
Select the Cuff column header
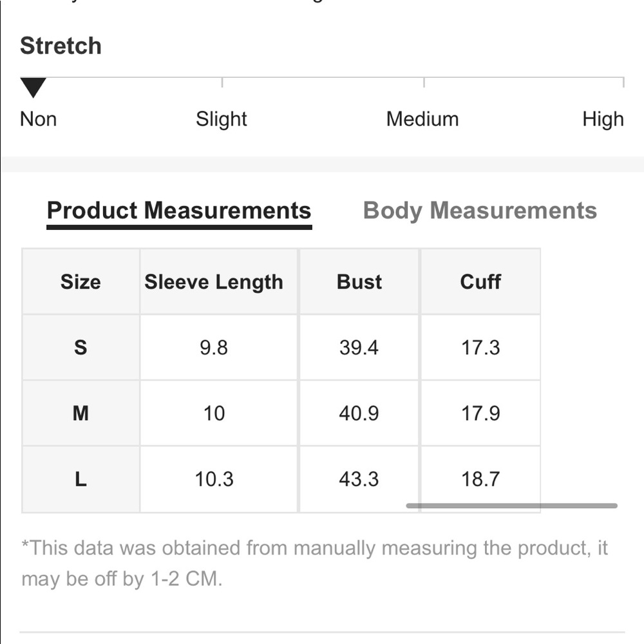pyautogui.click(x=480, y=282)
